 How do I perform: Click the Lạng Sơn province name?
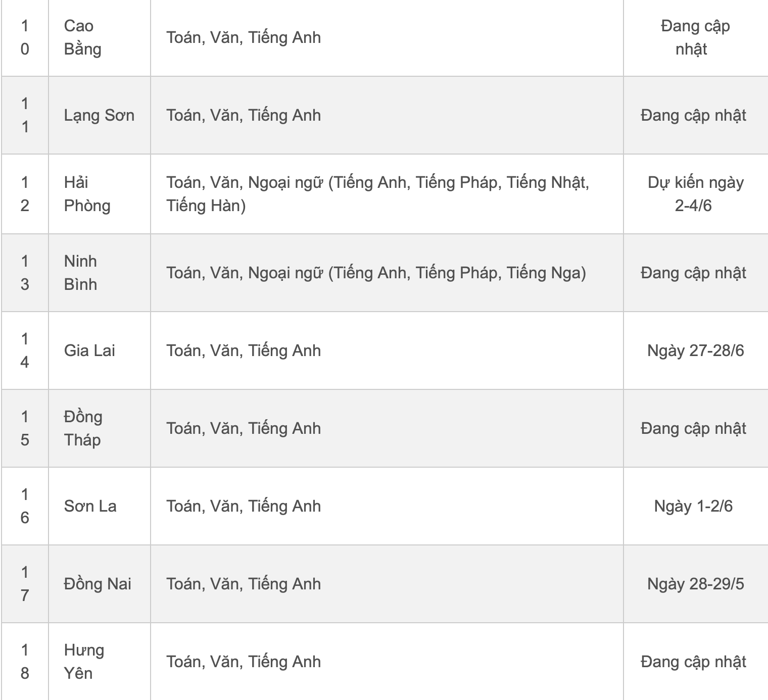pos(99,115)
